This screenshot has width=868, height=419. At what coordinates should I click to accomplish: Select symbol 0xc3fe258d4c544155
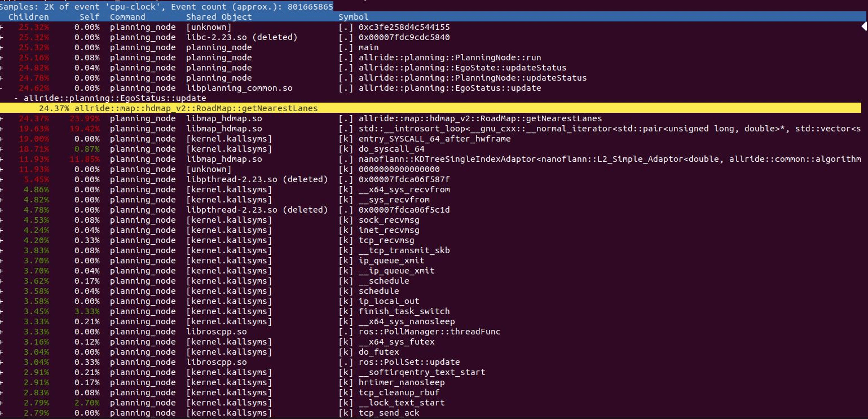pyautogui.click(x=404, y=27)
